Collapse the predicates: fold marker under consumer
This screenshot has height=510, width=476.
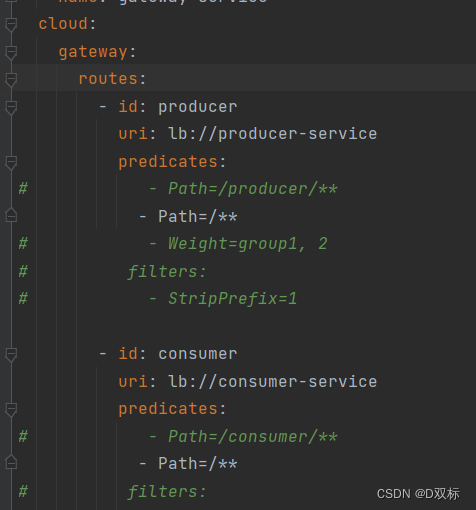click(11, 410)
